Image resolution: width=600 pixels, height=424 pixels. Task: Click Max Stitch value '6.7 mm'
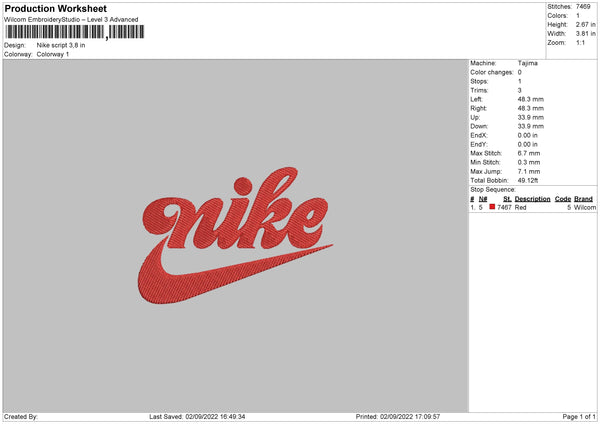(529, 153)
